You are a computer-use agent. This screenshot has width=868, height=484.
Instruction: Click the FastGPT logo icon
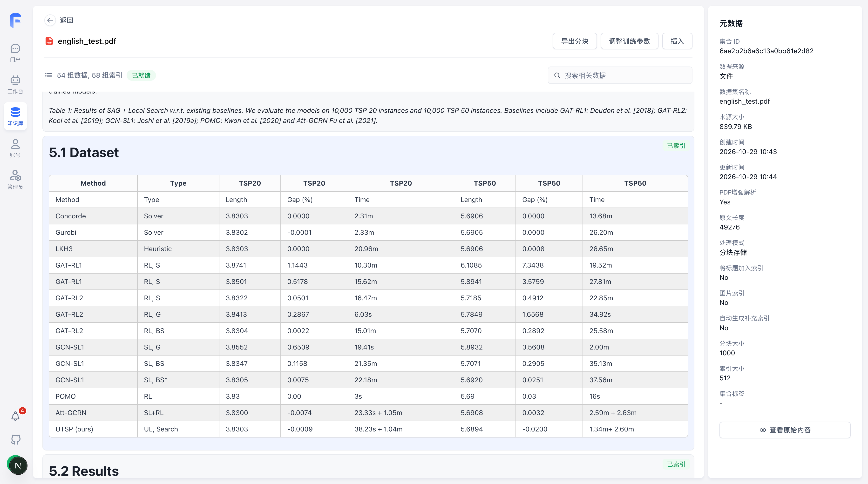point(15,20)
